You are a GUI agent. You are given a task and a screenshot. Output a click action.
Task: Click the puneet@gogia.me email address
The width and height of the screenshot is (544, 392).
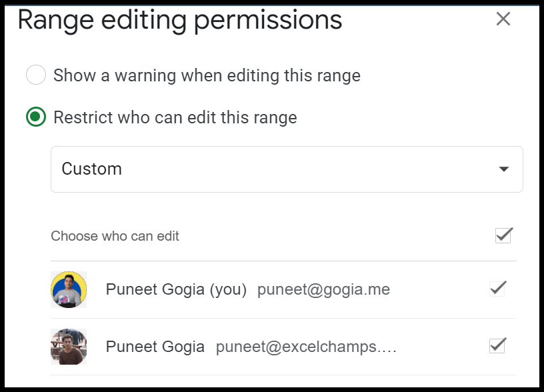[324, 289]
